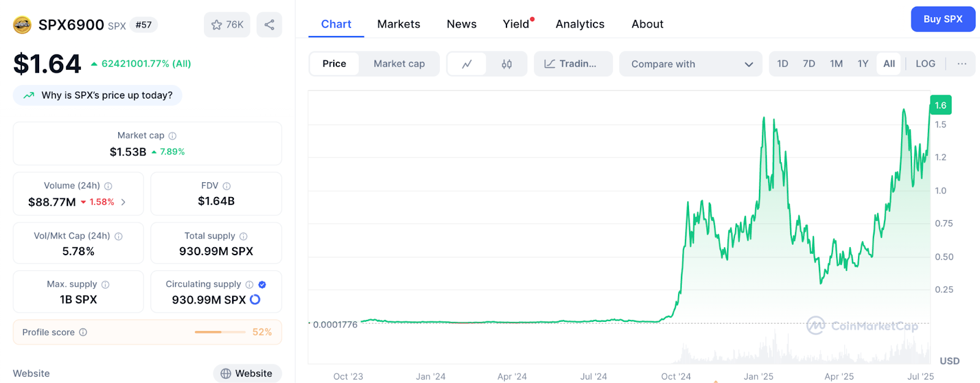Click the SPX6900 coin logo

tap(22, 25)
